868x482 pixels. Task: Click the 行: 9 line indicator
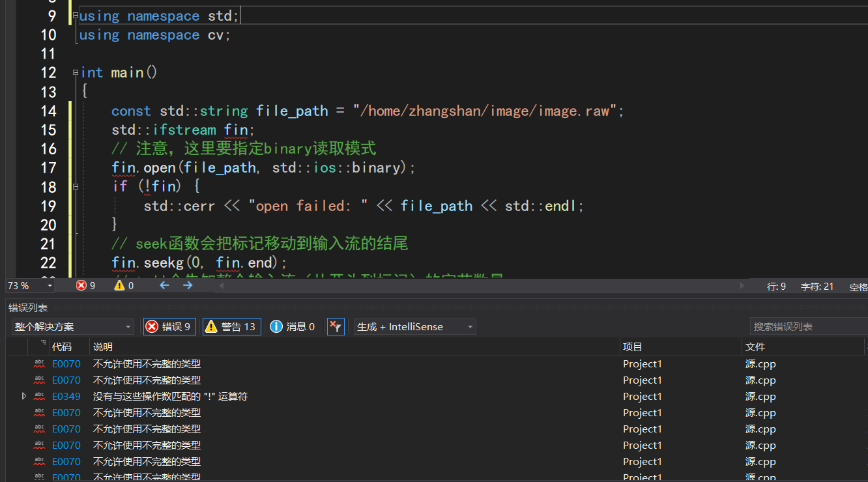point(777,287)
